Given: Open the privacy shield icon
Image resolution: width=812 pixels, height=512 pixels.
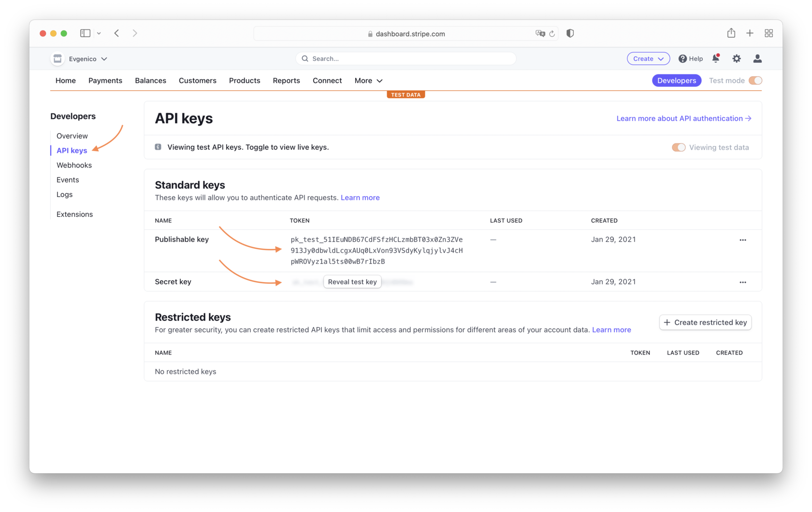Looking at the screenshot, I should pyautogui.click(x=570, y=33).
